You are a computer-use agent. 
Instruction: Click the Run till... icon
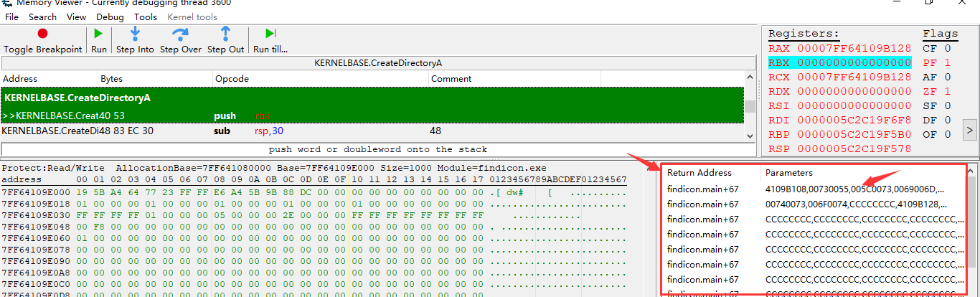(270, 34)
